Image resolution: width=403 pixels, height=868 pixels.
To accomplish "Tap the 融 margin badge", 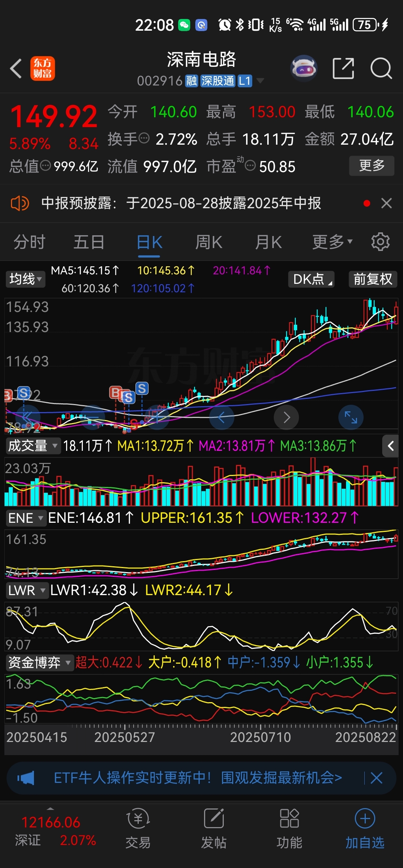I will pyautogui.click(x=192, y=81).
